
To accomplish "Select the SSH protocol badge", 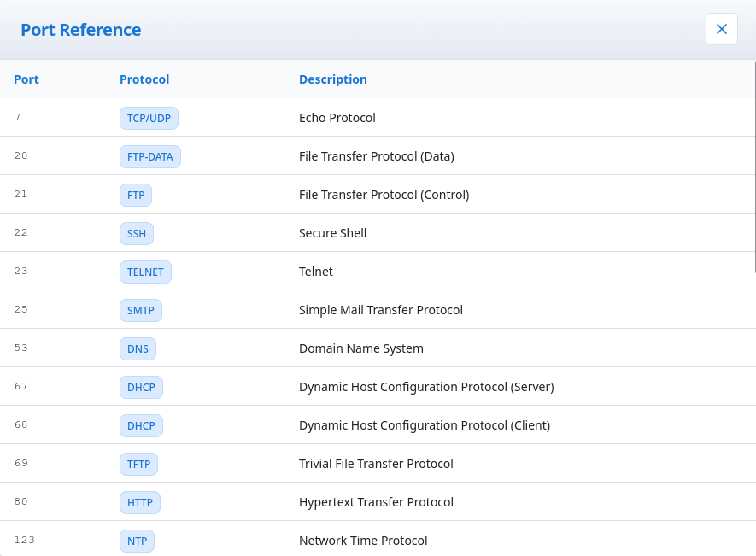I will tap(137, 234).
